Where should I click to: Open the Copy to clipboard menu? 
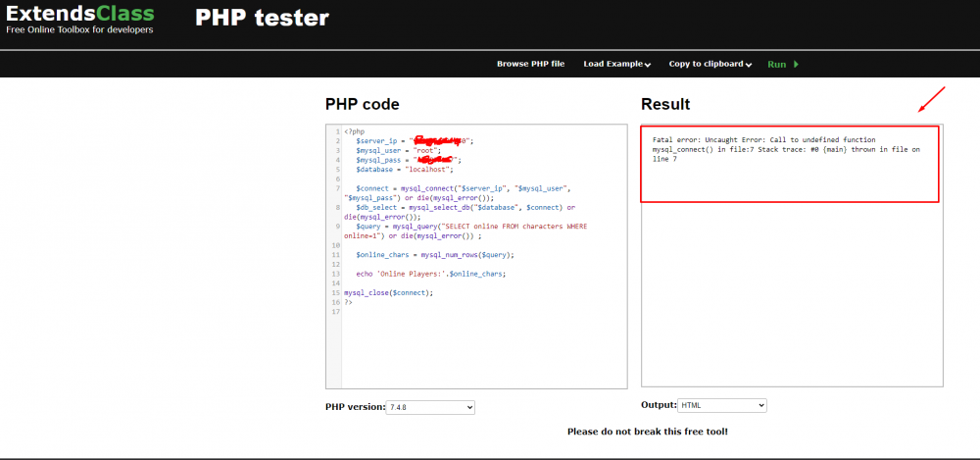pyautogui.click(x=706, y=64)
